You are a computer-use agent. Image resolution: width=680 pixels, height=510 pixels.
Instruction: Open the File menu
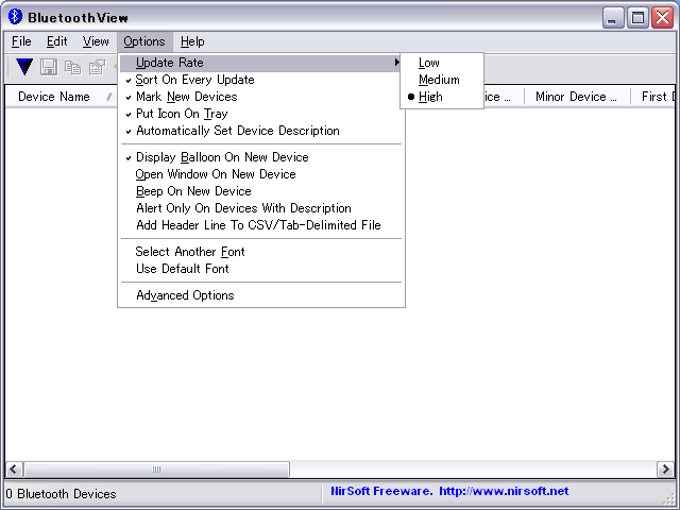point(21,42)
